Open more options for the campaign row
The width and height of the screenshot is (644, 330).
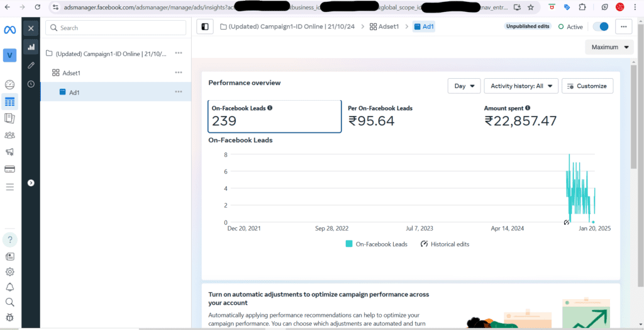(178, 53)
